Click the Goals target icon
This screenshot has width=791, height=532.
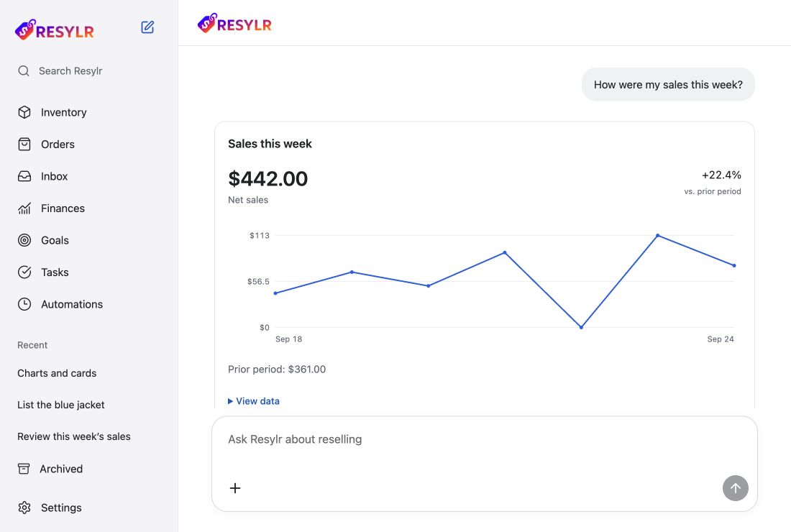click(24, 241)
